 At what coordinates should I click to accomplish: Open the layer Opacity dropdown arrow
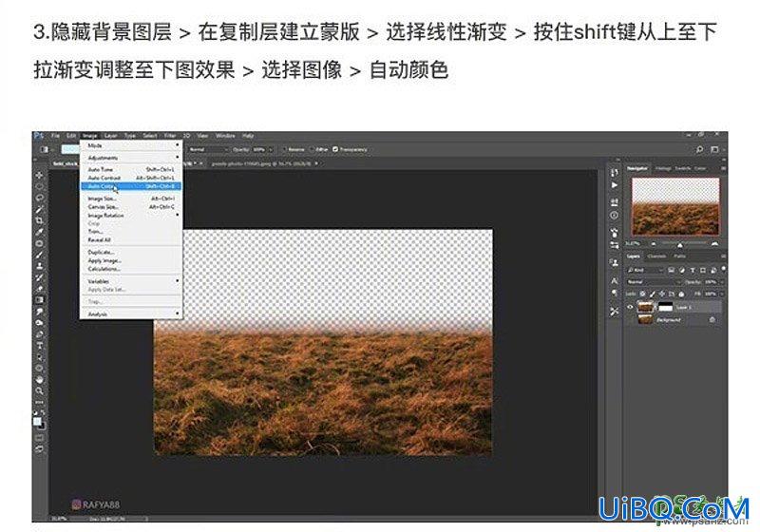coord(722,282)
